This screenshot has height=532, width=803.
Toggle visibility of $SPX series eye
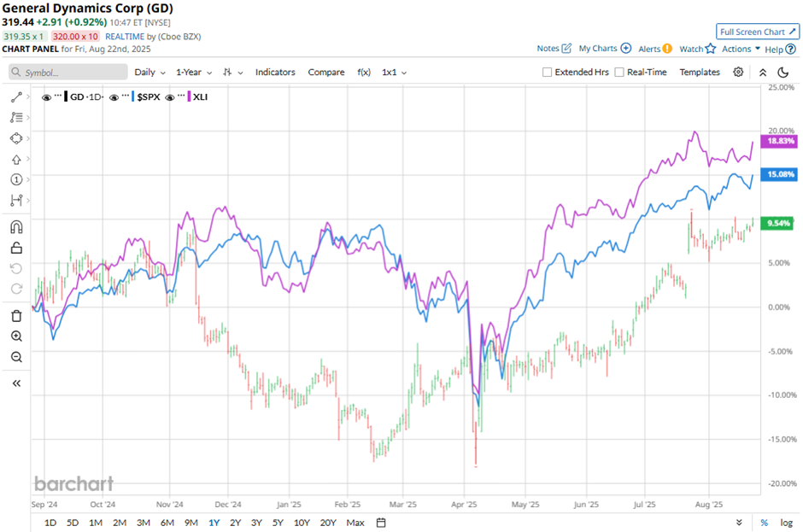click(114, 97)
